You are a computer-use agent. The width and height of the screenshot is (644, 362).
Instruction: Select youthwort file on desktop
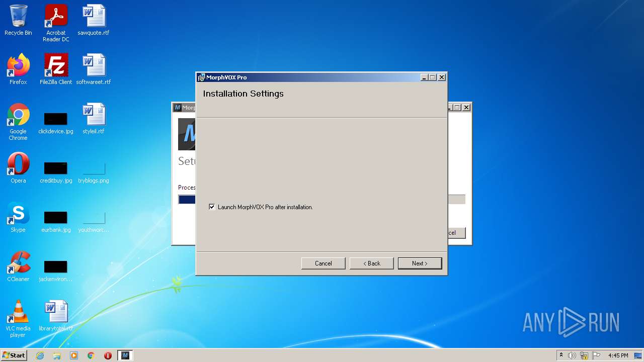tap(94, 221)
